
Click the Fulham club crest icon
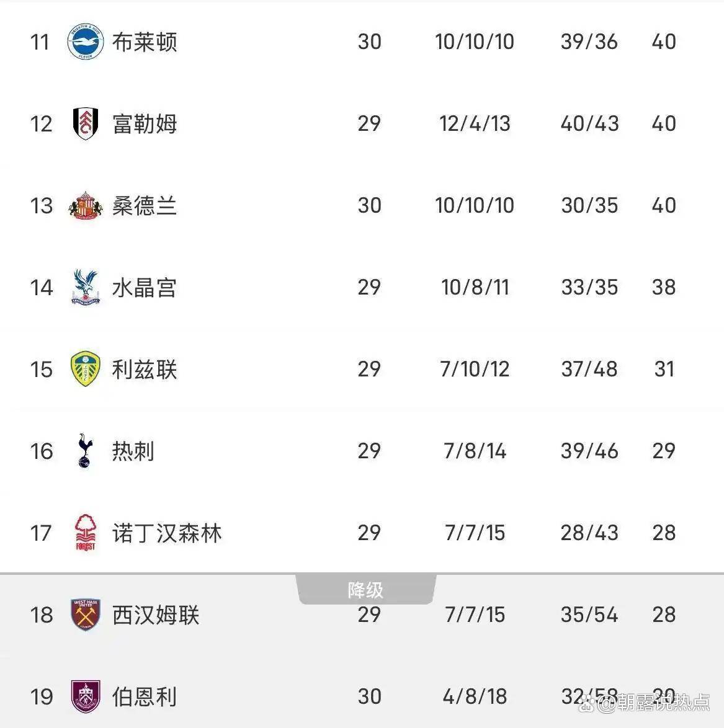(x=85, y=123)
